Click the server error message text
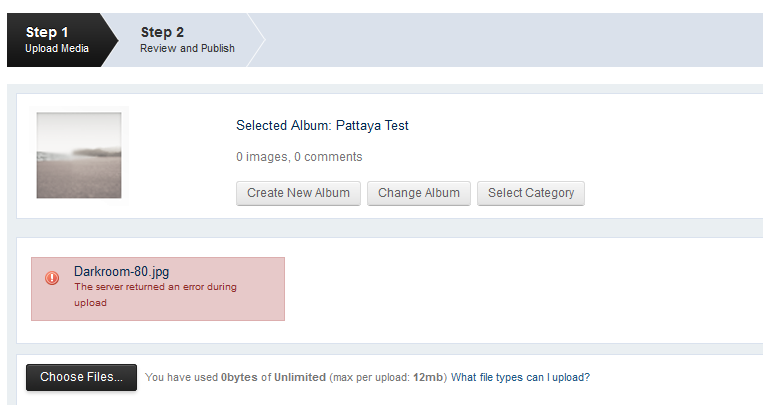Viewport: 763px width, 405px height. [x=155, y=295]
